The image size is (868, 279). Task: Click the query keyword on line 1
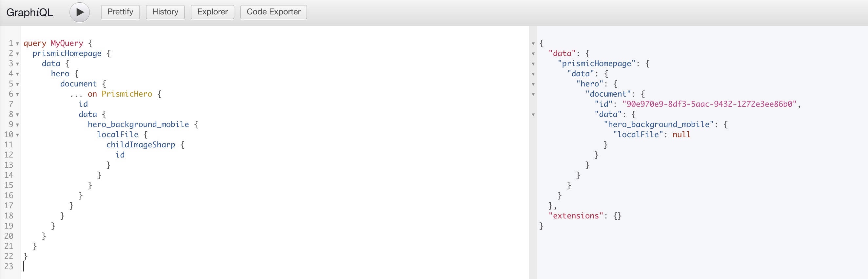click(x=35, y=44)
